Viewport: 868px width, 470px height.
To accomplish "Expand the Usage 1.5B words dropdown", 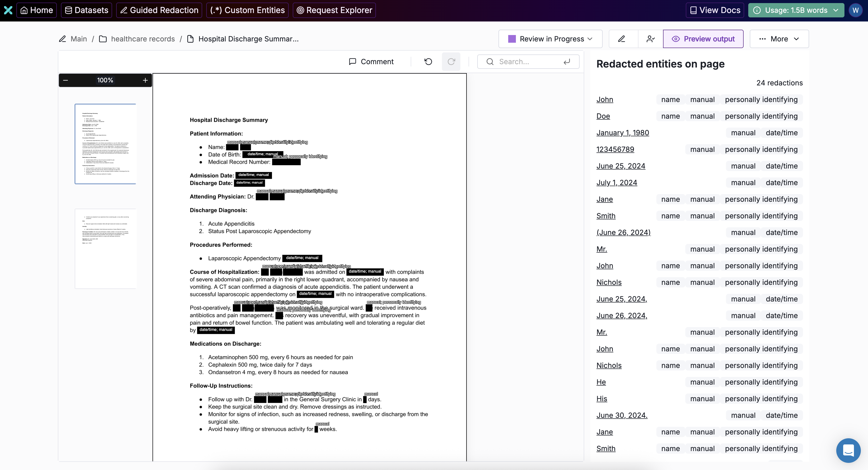I will (796, 10).
